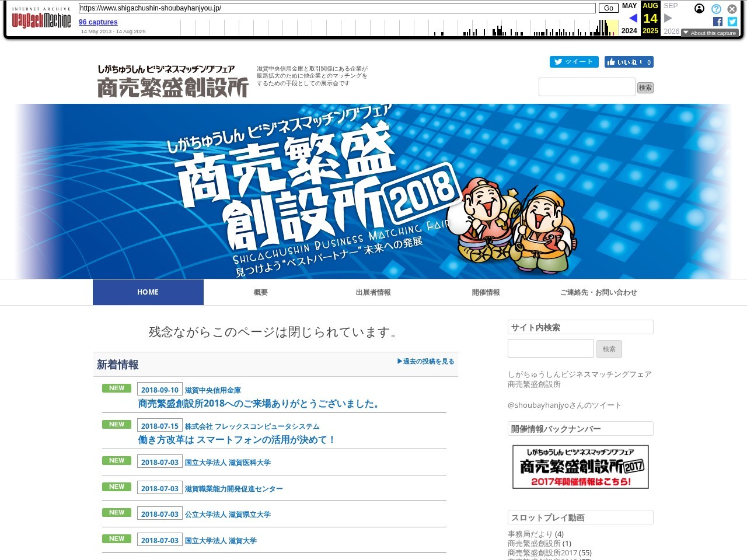
Task: Click the 2017年開催情報 banner thumbnail
Action: tap(580, 467)
